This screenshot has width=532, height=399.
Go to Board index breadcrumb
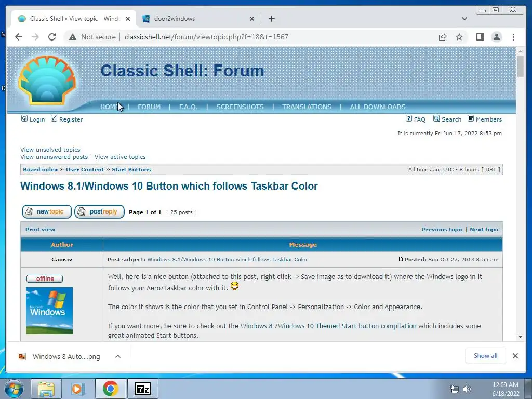(x=41, y=170)
